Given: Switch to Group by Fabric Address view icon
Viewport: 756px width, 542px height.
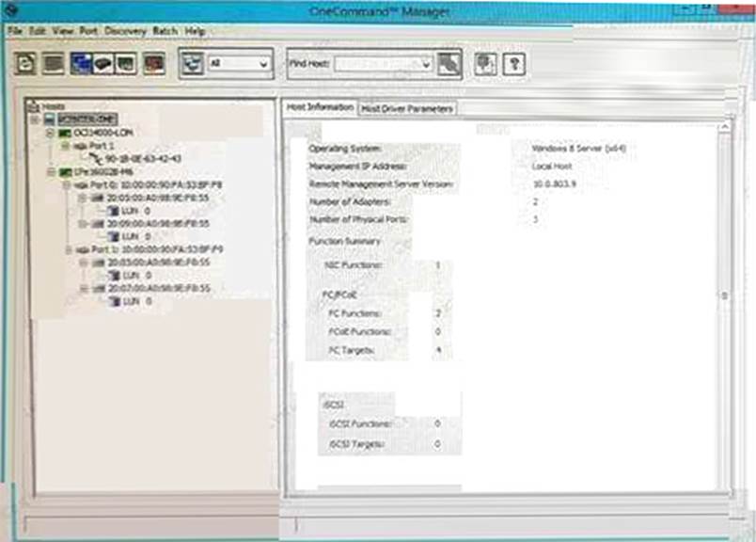Looking at the screenshot, I should (102, 64).
